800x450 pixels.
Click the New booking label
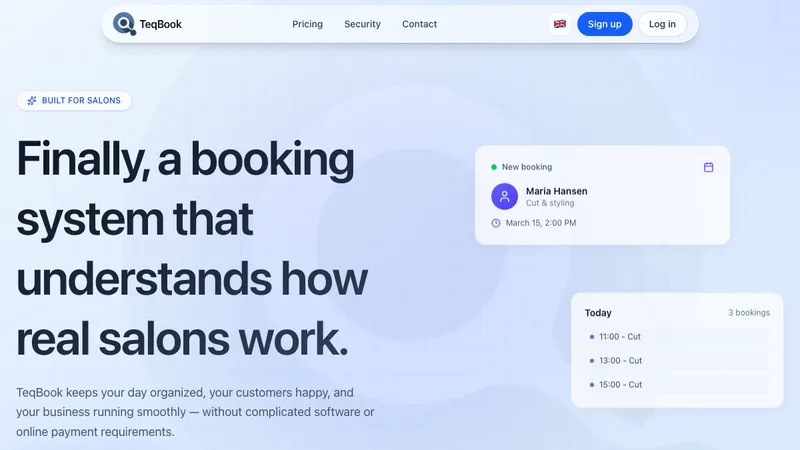[527, 167]
